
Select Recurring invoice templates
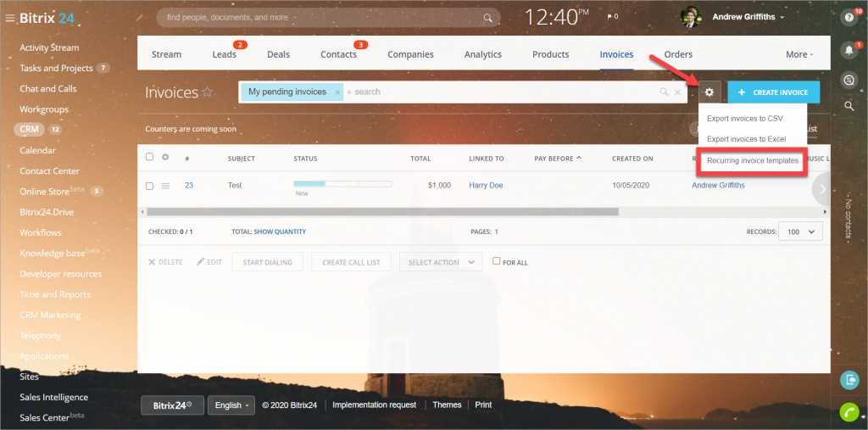pyautogui.click(x=753, y=160)
